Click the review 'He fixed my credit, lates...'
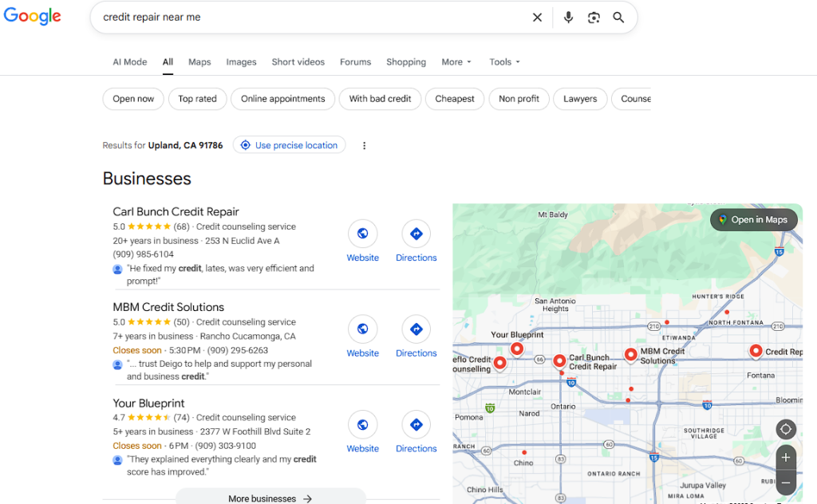The width and height of the screenshot is (817, 504). point(220,274)
